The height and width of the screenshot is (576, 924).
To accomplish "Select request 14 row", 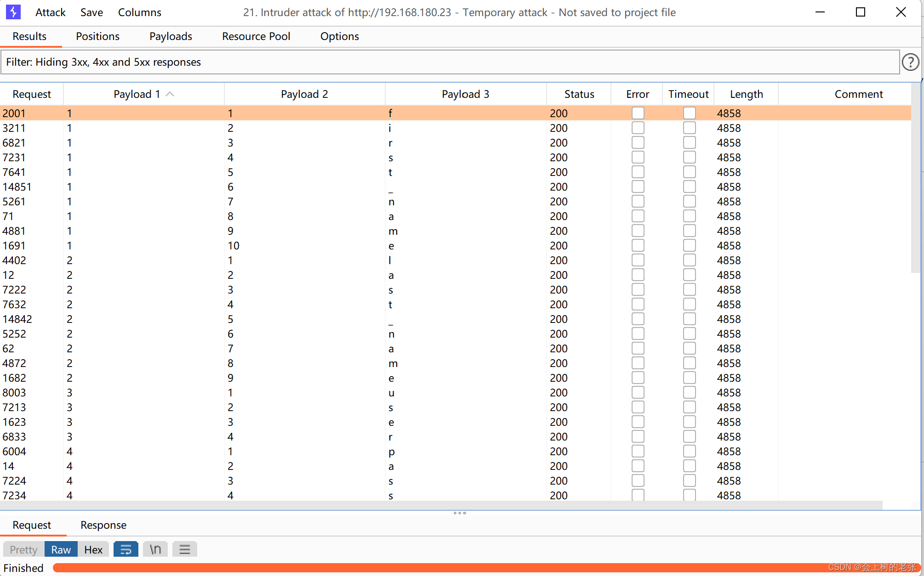I will 456,466.
